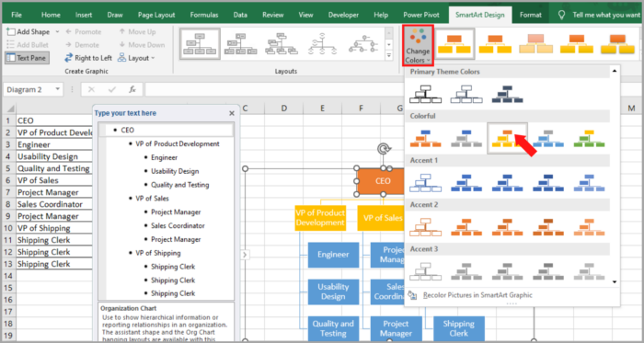The image size is (644, 343).
Task: Select the fifth layout thumbnail in Layouts gallery
Action: pos(363,44)
